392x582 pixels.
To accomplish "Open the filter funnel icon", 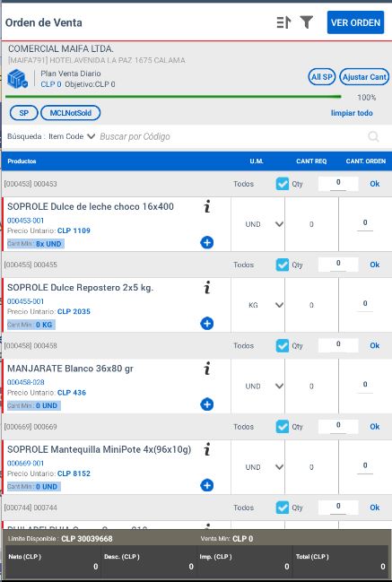I will click(x=307, y=22).
